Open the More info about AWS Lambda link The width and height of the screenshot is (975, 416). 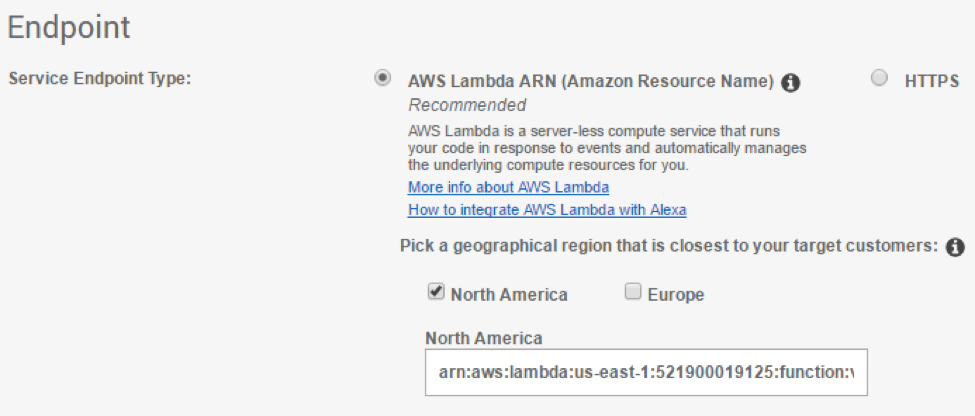(508, 187)
